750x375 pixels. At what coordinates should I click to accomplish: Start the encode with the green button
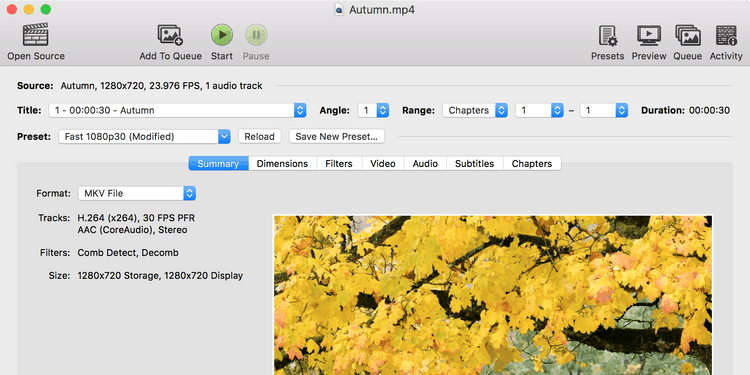222,35
